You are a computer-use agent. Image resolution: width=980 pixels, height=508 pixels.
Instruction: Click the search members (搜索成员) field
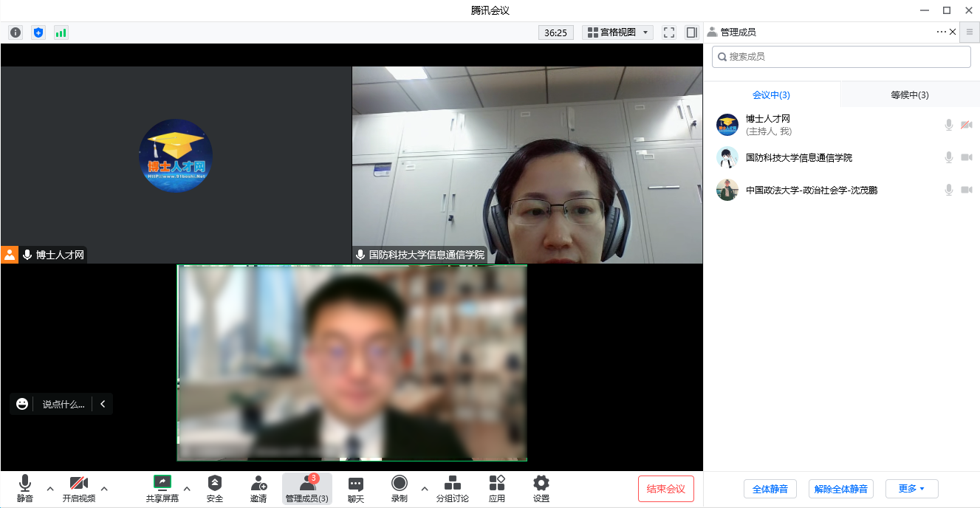point(841,57)
